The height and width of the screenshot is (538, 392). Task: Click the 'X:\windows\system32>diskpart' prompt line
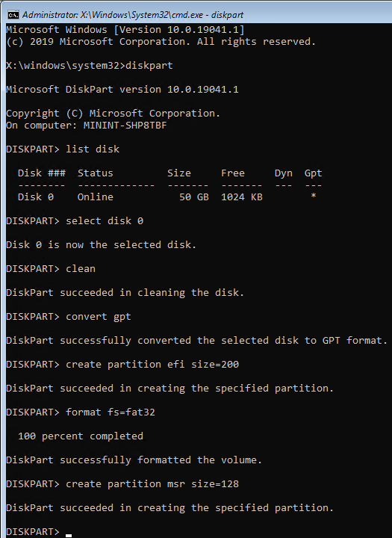(90, 66)
